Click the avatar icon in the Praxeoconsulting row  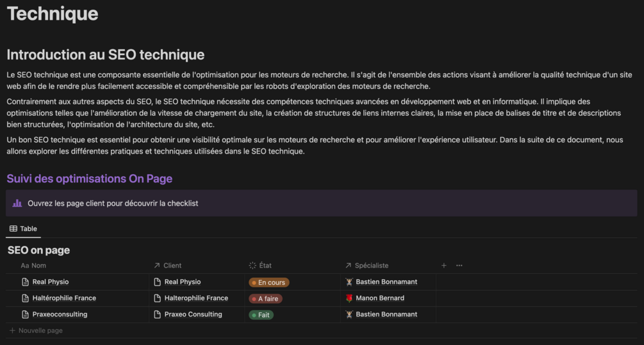pos(349,314)
